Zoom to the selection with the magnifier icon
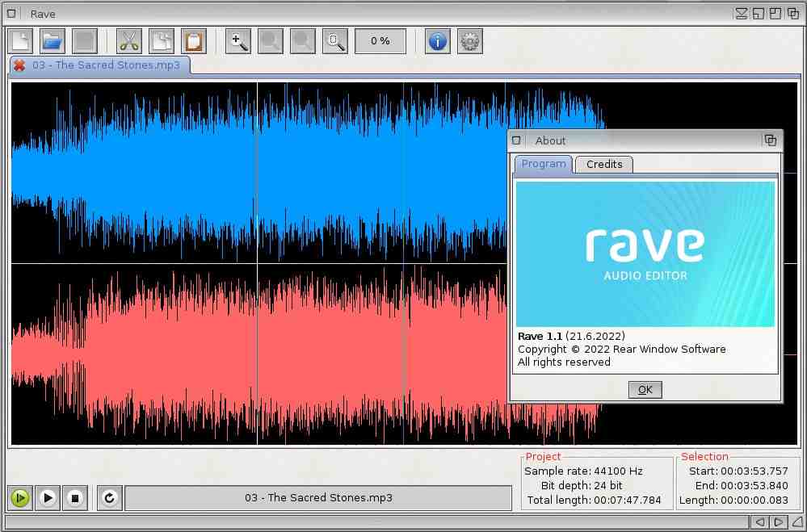Image resolution: width=807 pixels, height=532 pixels. (335, 40)
